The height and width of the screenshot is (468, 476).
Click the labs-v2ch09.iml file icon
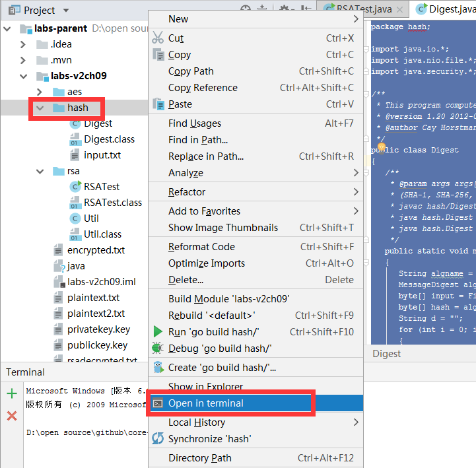(59, 282)
